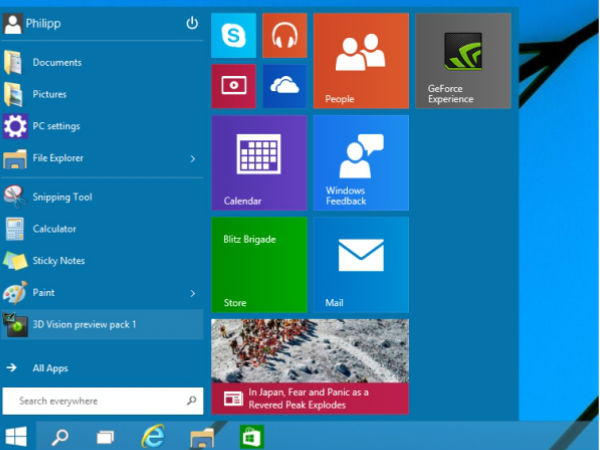Screen dimensions: 600x450
Task: Open the Windows Feedback tile
Action: pos(360,163)
